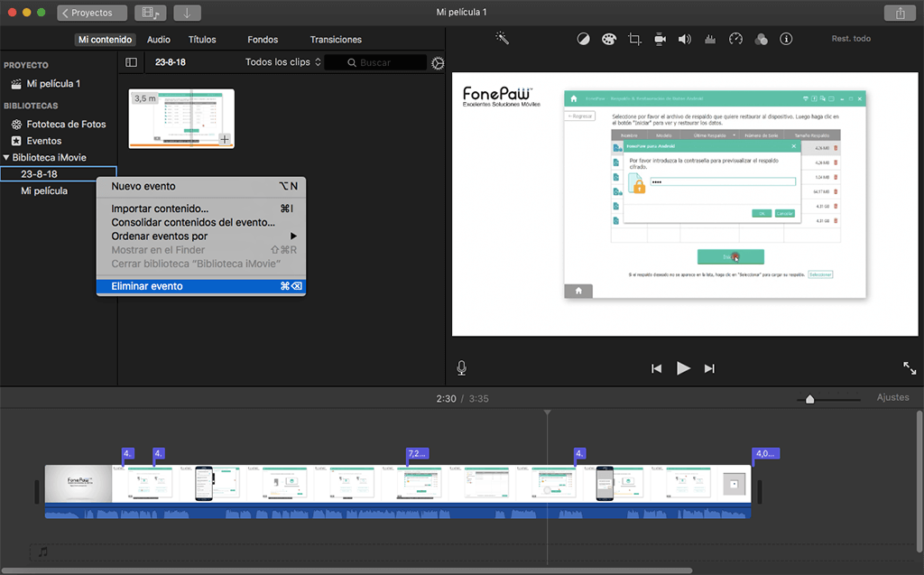The image size is (924, 575).
Task: Collapse the Biblioteca iMovie triangle
Action: coord(6,157)
